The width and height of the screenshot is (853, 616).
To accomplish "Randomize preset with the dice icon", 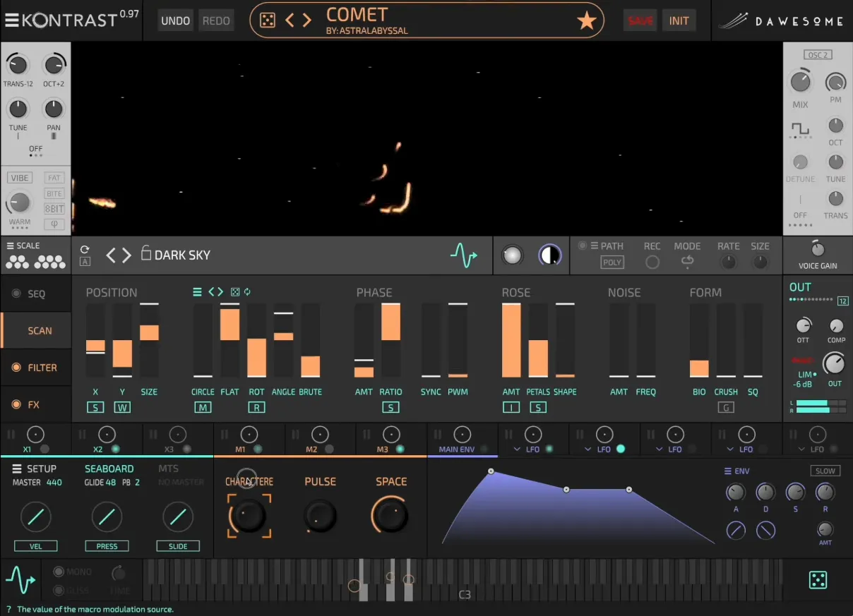I will (x=268, y=20).
